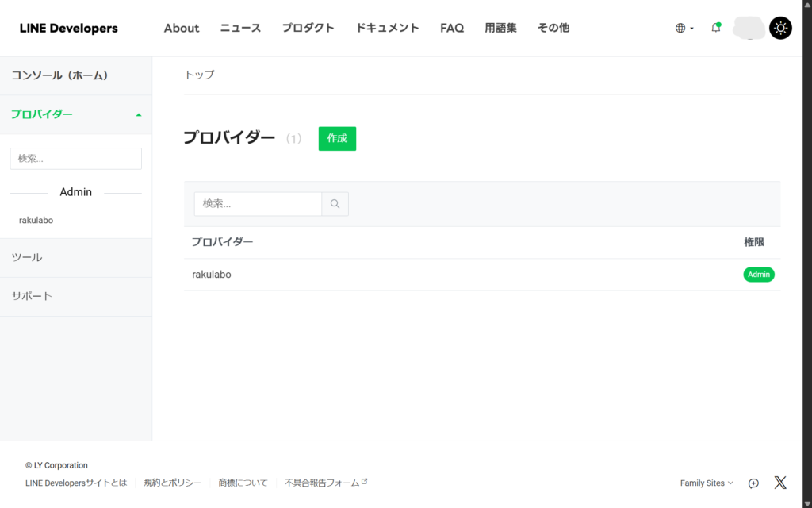This screenshot has height=508, width=812.
Task: Open the language globe dropdown
Action: (x=684, y=28)
